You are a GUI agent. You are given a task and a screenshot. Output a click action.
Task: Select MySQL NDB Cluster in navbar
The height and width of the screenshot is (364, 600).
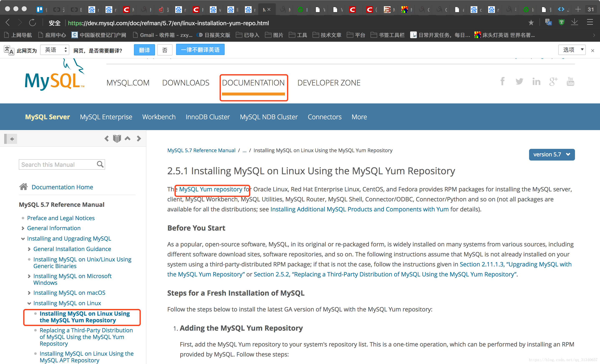[x=268, y=117]
